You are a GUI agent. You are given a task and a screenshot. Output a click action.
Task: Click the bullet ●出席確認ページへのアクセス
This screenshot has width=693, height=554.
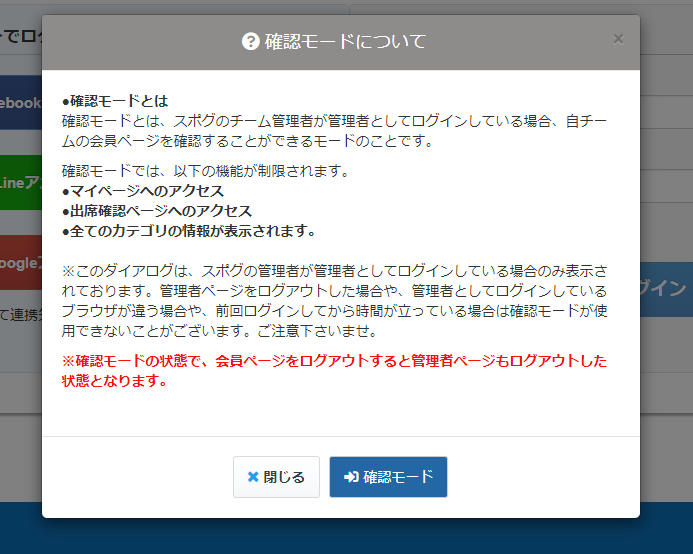[x=157, y=211]
